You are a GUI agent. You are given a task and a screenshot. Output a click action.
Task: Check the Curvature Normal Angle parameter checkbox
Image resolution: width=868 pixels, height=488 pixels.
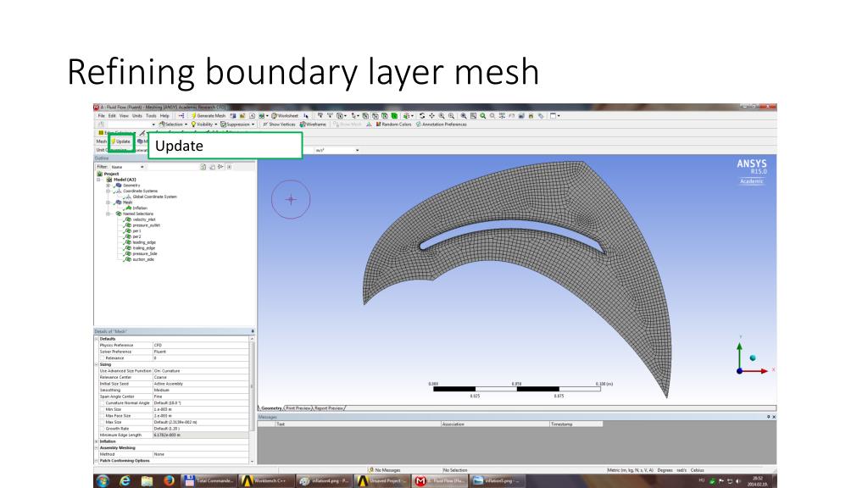pos(102,402)
